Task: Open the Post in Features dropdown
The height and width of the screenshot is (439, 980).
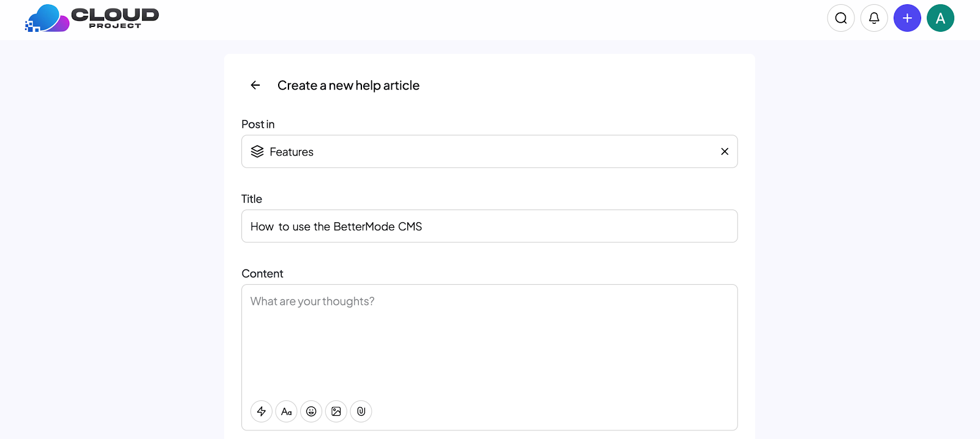Action: [x=489, y=151]
